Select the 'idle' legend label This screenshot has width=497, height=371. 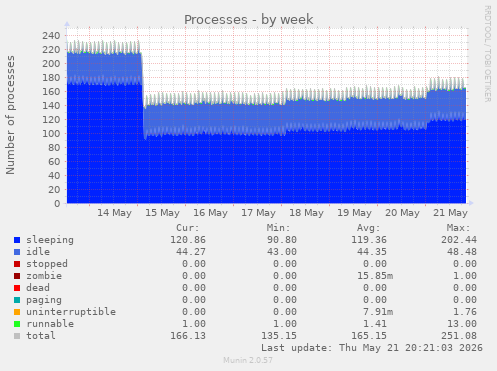pyautogui.click(x=38, y=252)
